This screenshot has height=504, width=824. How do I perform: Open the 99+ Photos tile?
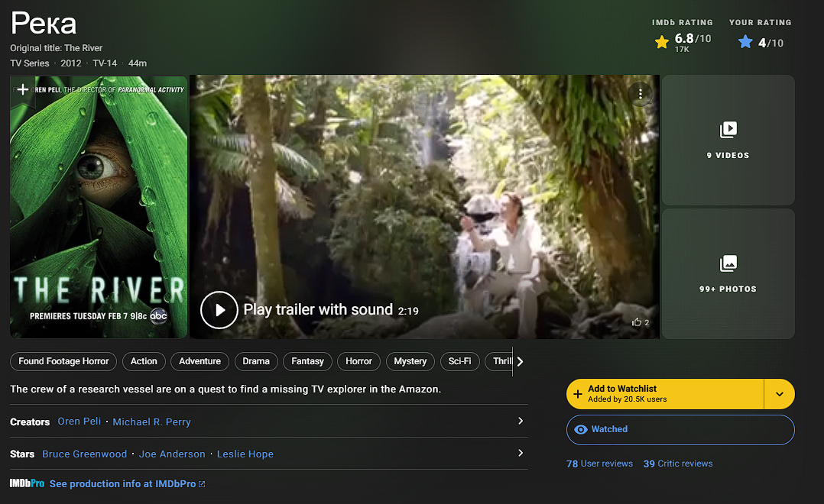[728, 273]
